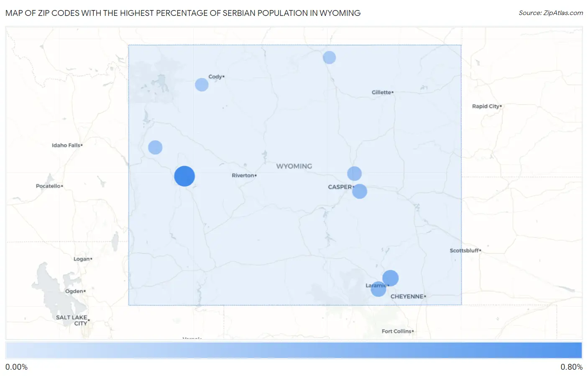Click the Source: ZipAtlas.com text
Screen dimensions: 588x376
551,13
